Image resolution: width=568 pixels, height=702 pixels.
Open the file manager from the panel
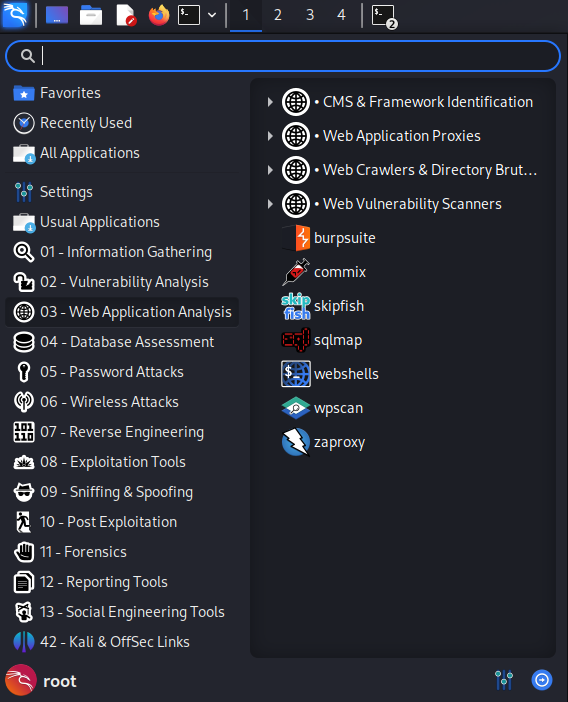pyautogui.click(x=91, y=15)
